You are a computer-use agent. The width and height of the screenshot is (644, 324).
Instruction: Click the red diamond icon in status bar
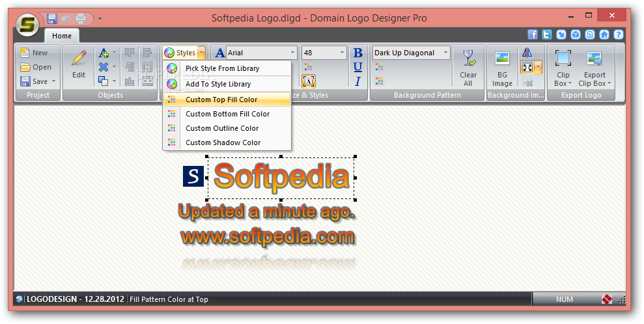point(607,299)
